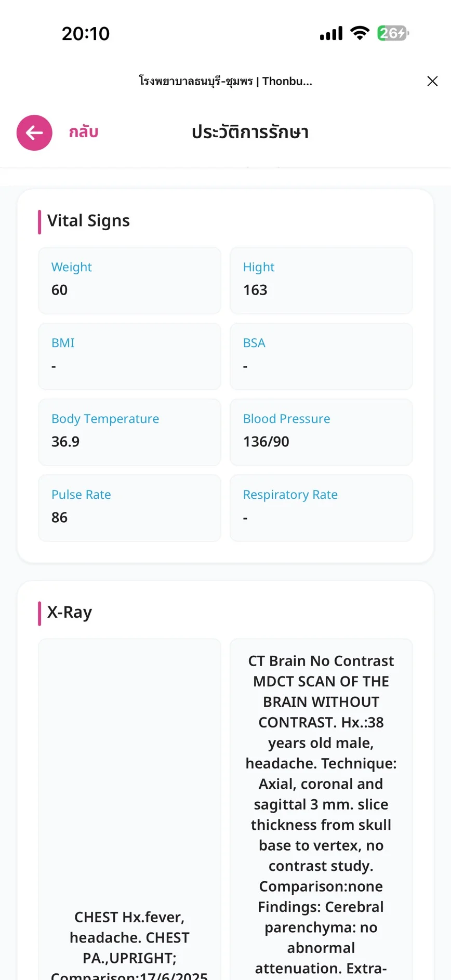Tap the battery indicator in status bar
Screen dimensions: 451x980
(393, 33)
